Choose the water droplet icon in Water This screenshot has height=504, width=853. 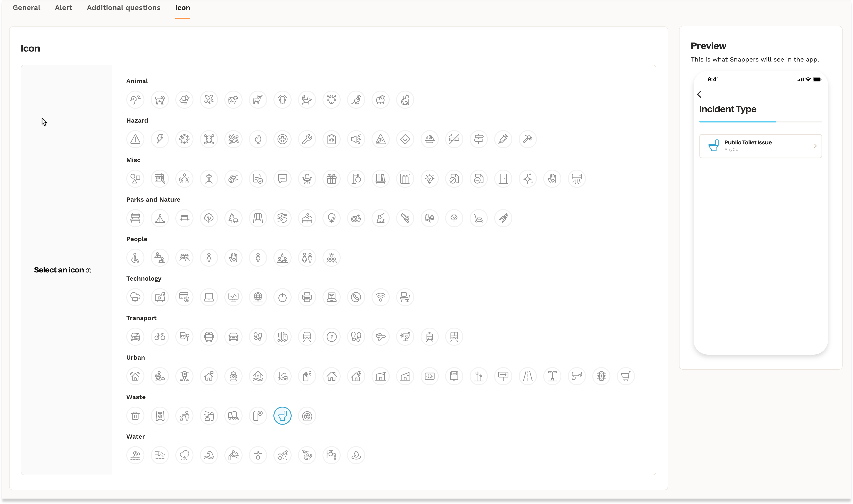[x=356, y=455]
